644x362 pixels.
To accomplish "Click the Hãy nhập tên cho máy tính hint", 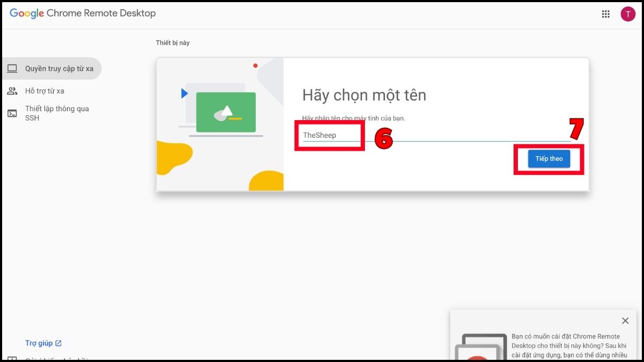I will (x=354, y=118).
